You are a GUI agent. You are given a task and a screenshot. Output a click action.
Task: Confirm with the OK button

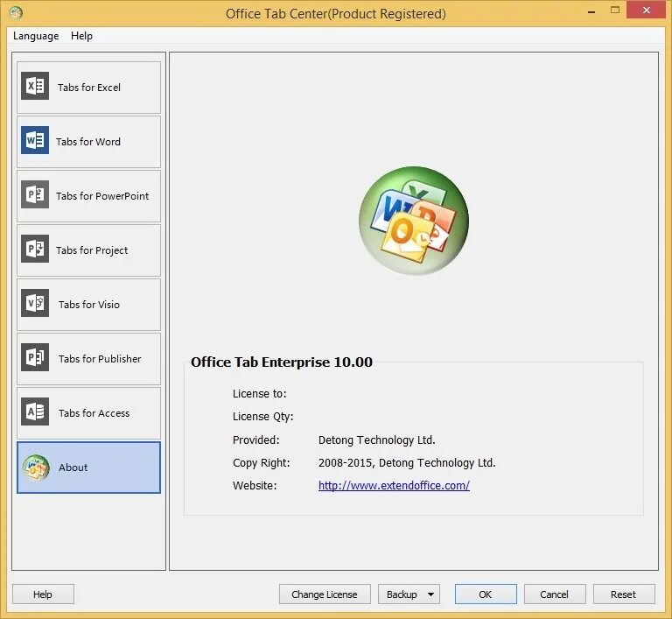[x=486, y=594]
